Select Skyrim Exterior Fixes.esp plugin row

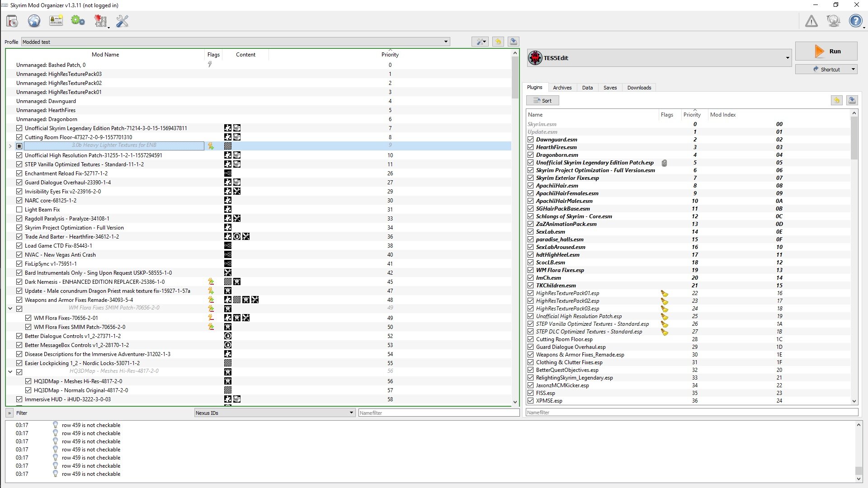coord(688,178)
